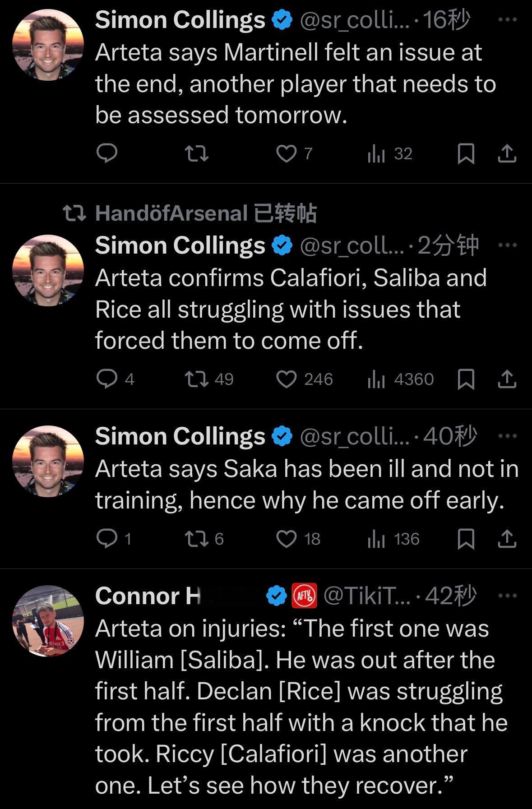Bookmark the Martinelli issue tweet
The image size is (532, 809).
(466, 153)
